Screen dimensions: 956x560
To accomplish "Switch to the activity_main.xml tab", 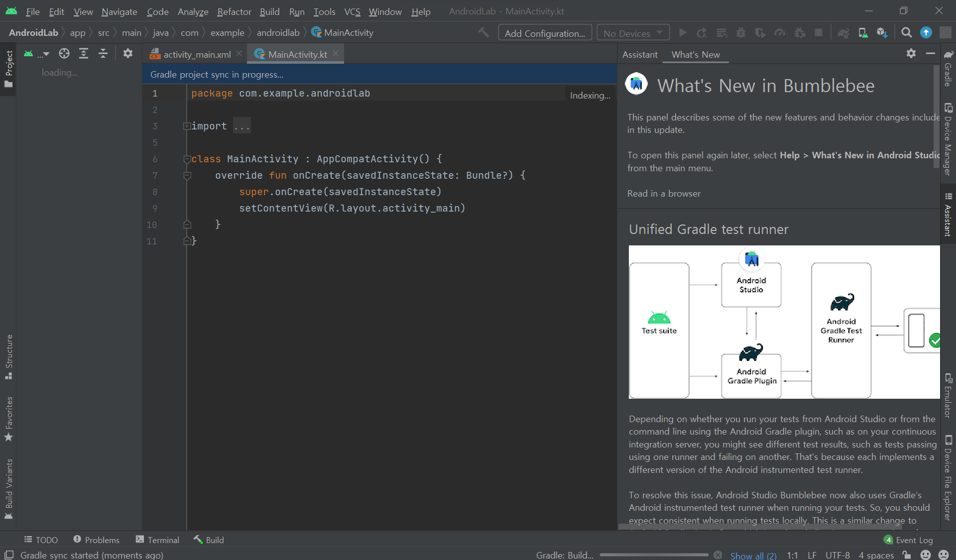I will (197, 54).
